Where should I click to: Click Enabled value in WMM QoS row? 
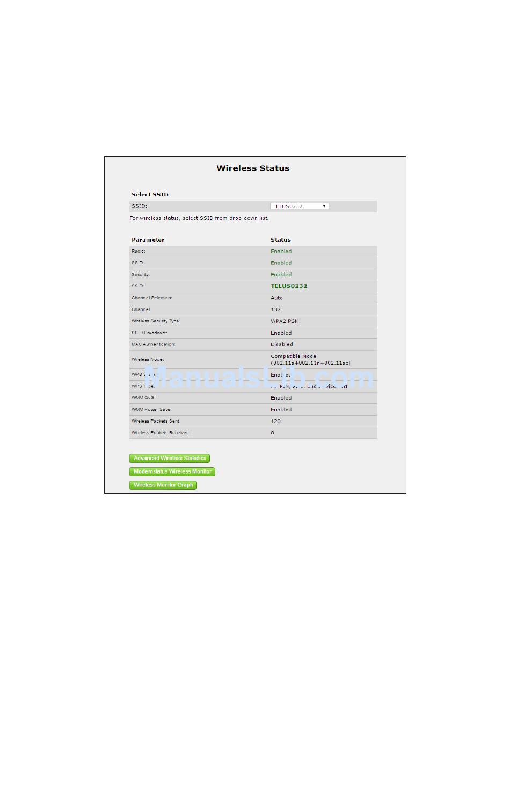coord(281,398)
